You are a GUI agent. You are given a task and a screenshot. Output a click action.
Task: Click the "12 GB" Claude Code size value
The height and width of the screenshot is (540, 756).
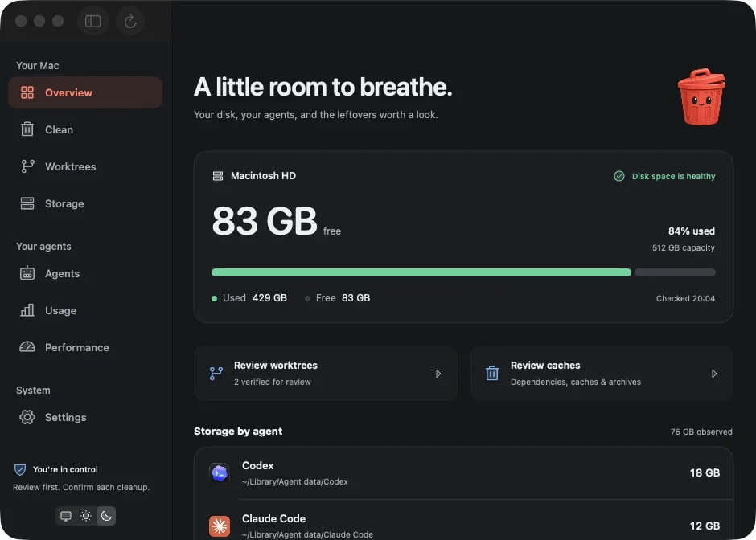click(x=705, y=526)
